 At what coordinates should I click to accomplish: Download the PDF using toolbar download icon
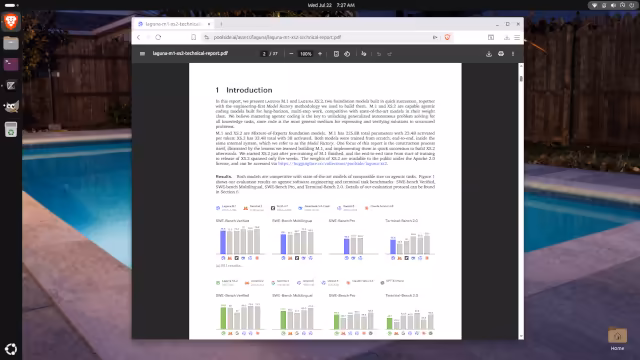click(489, 54)
